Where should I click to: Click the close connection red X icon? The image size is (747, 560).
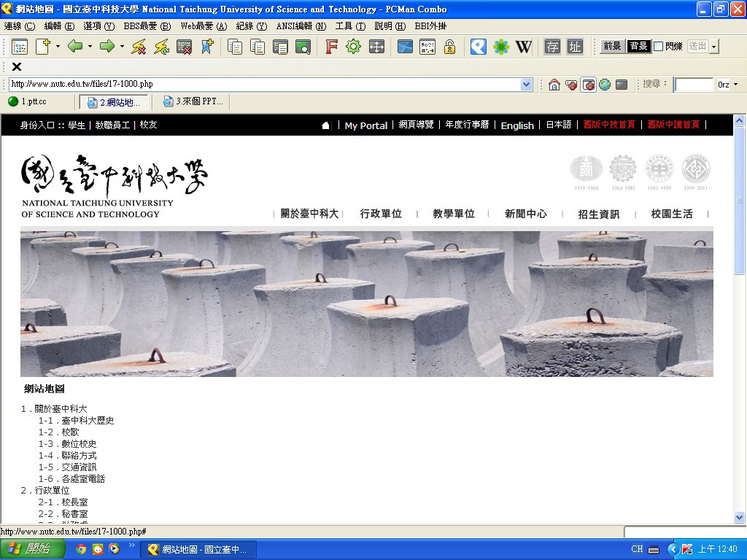pos(185,47)
